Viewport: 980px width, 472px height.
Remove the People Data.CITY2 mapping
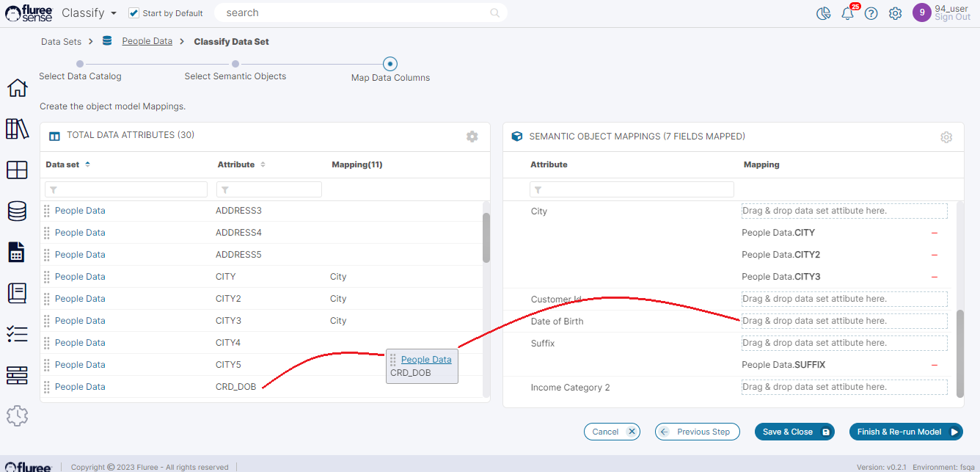click(934, 255)
